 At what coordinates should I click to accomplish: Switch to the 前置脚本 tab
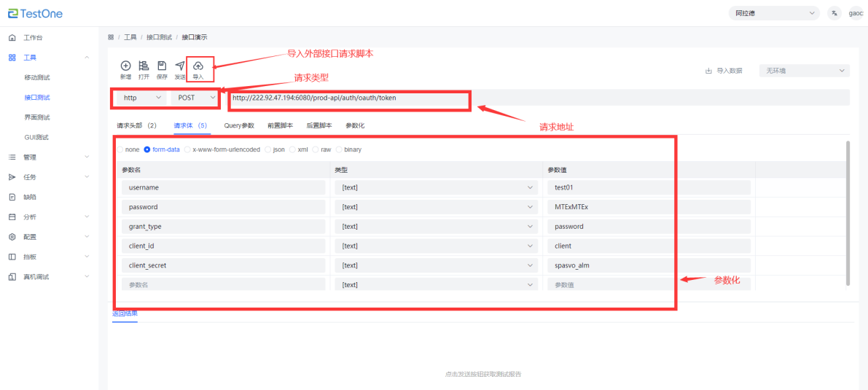[280, 125]
